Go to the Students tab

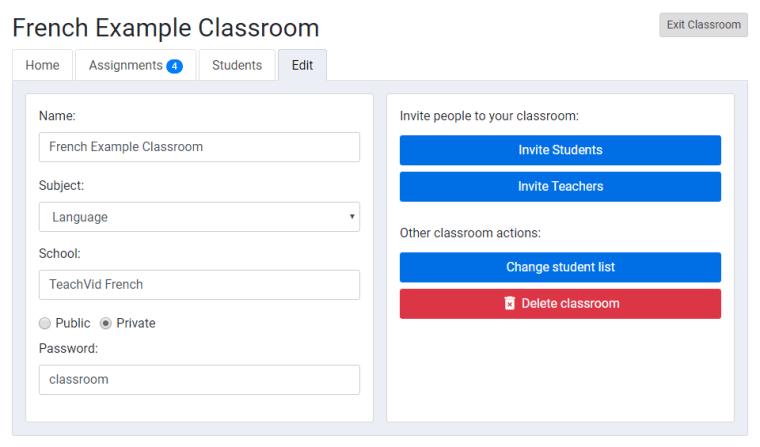[237, 65]
